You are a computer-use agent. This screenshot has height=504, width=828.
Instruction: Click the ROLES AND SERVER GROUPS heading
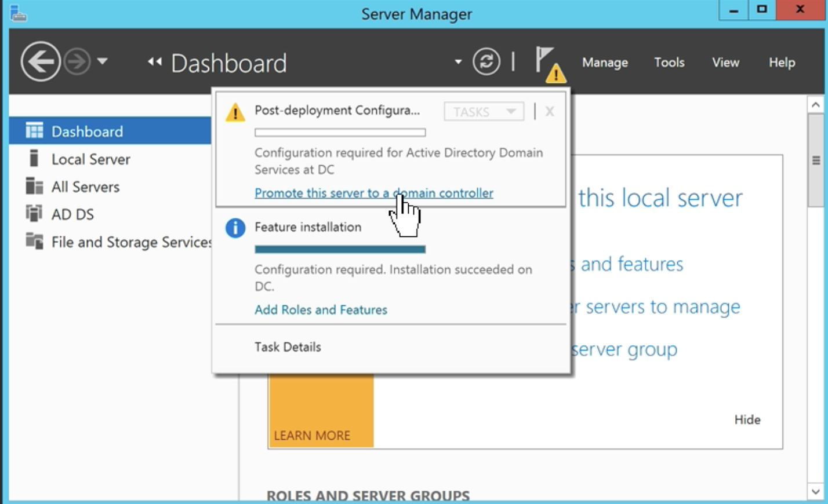(368, 496)
